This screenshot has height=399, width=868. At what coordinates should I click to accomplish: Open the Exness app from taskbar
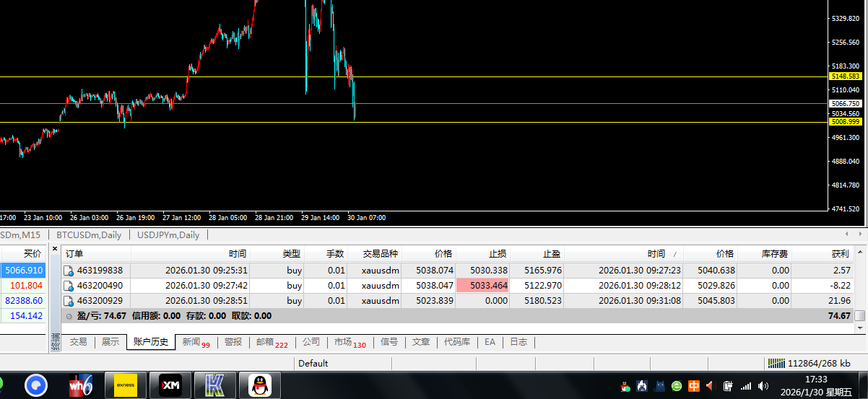point(126,386)
